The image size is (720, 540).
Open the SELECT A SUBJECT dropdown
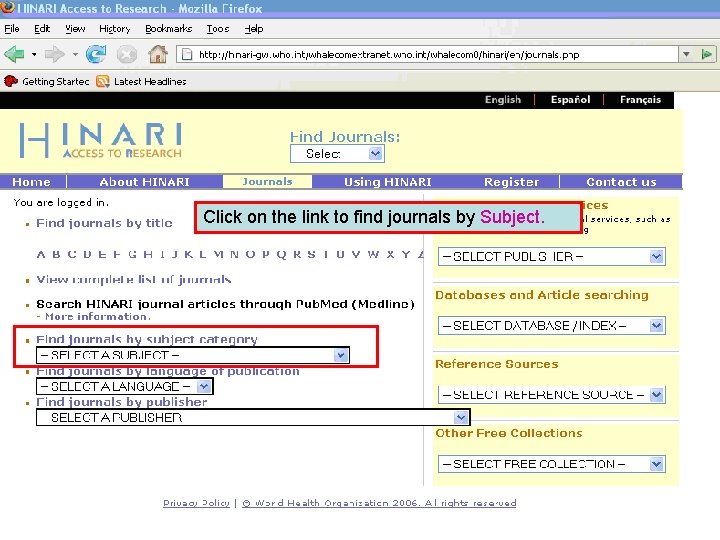tap(193, 355)
